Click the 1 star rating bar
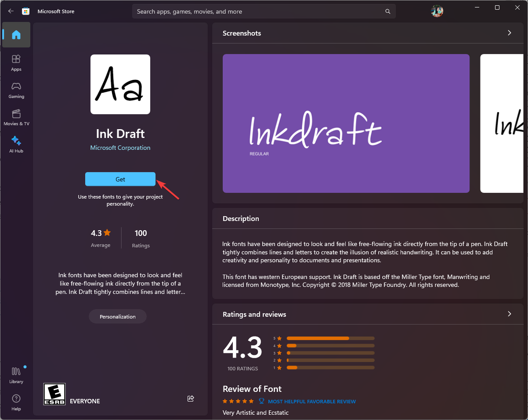The width and height of the screenshot is (528, 420). point(331,367)
